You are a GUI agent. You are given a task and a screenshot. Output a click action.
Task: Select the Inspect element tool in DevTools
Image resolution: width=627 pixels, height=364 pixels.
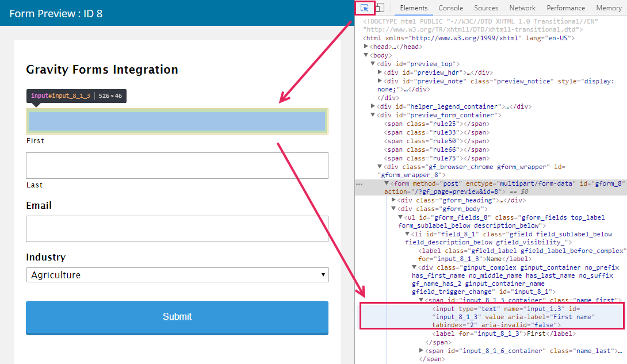364,7
